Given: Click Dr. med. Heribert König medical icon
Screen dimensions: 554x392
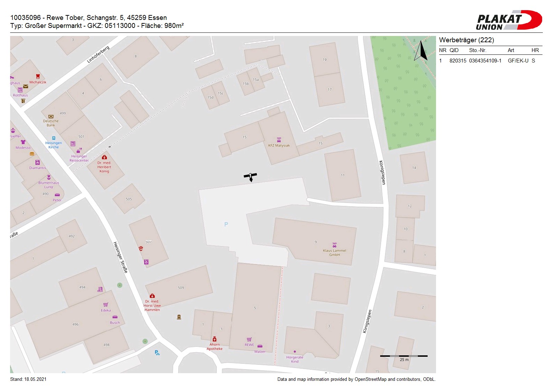Looking at the screenshot, I should (x=104, y=157).
